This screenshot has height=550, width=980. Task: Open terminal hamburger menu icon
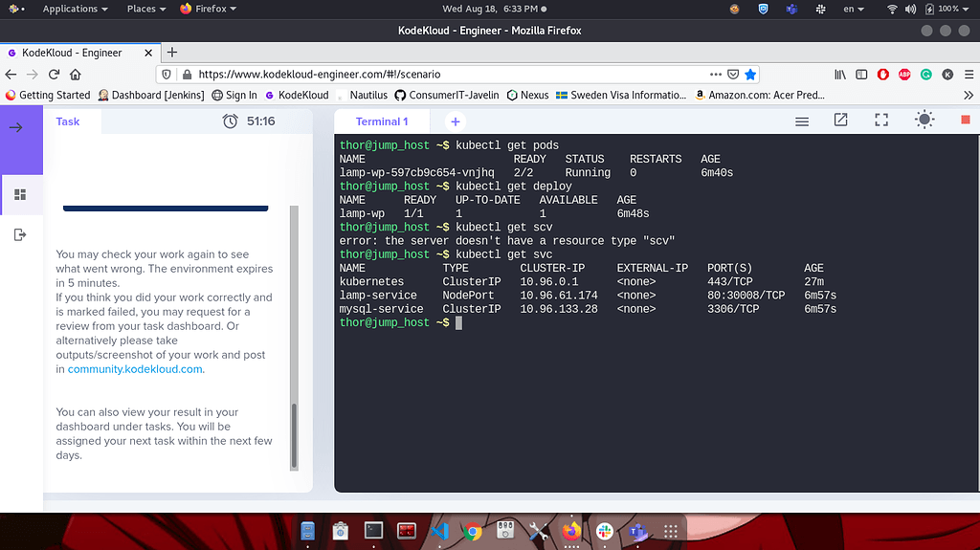[802, 121]
